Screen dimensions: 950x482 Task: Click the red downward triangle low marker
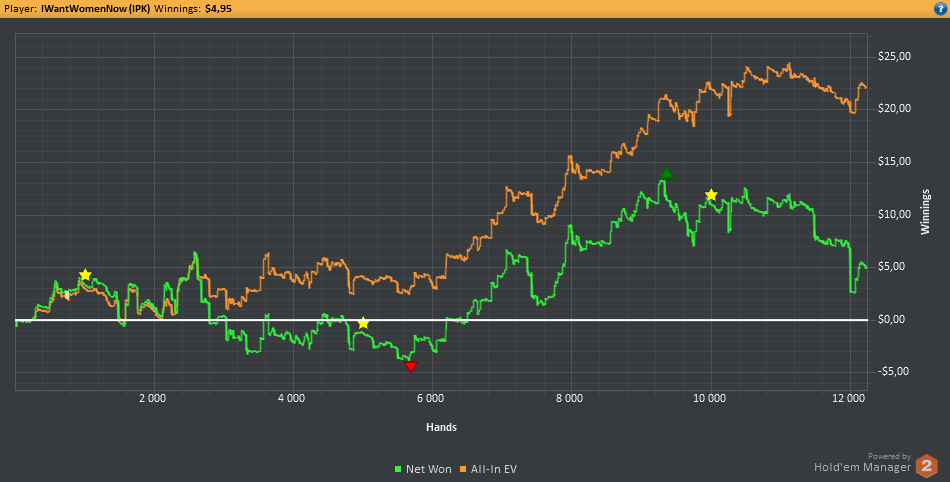pos(410,367)
